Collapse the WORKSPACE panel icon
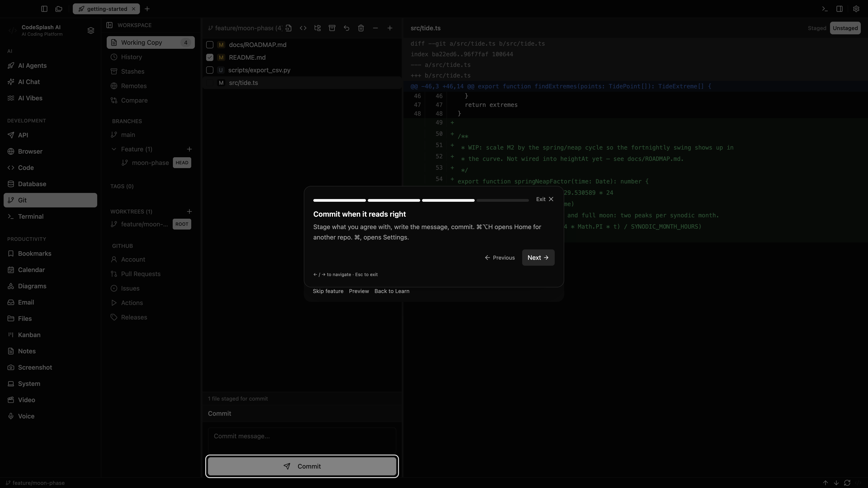The height and width of the screenshot is (488, 868). click(109, 25)
